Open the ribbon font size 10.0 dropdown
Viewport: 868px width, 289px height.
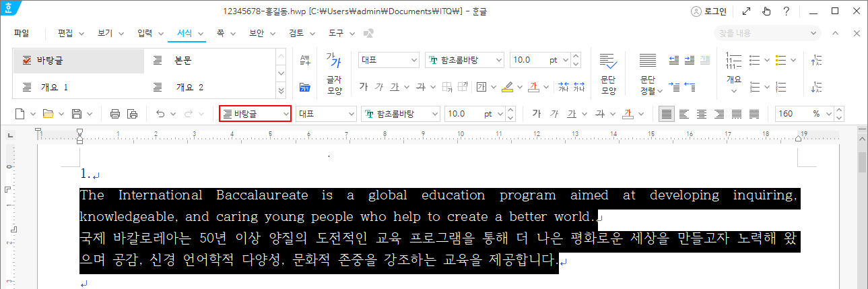[x=564, y=60]
